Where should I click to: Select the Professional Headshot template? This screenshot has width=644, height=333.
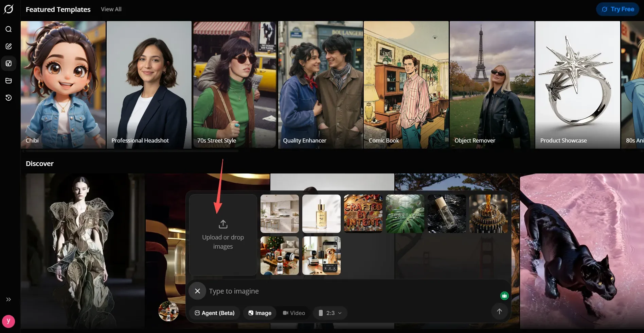click(x=149, y=85)
